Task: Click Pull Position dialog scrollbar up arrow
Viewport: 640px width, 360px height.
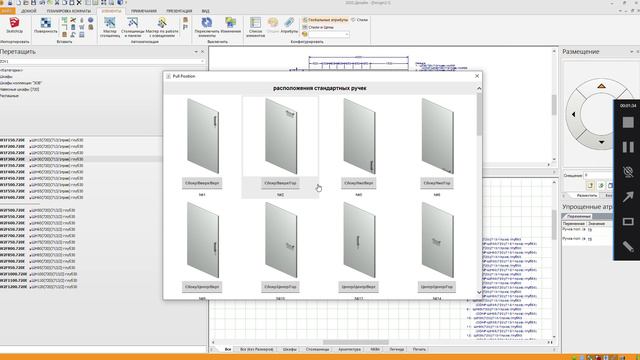Action: [479, 88]
